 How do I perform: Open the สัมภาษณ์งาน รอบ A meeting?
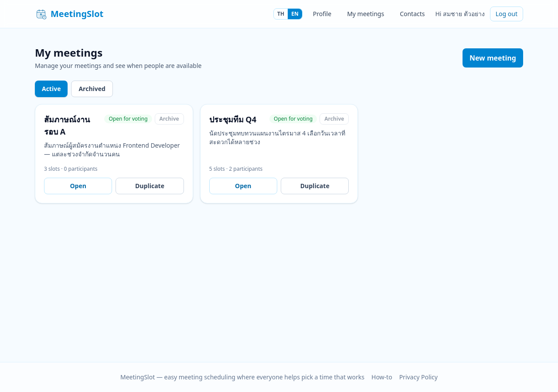point(78,186)
